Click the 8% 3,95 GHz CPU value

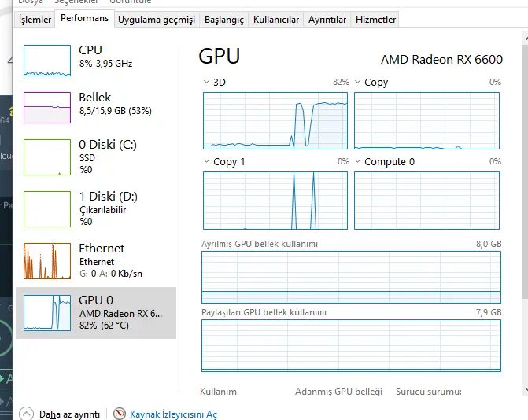point(105,64)
